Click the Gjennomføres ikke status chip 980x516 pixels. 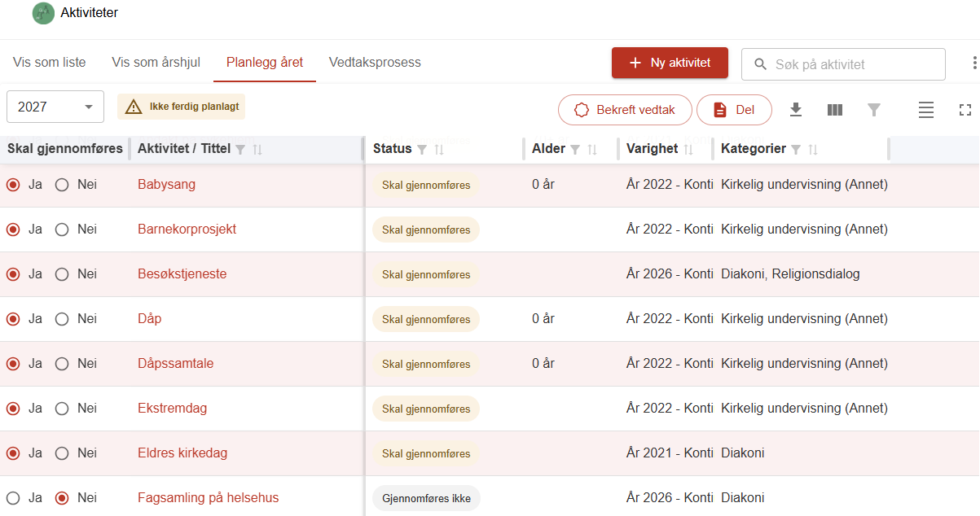426,498
